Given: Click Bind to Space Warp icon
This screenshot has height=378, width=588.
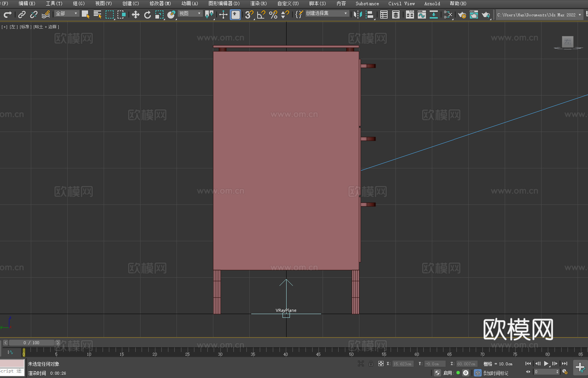Looking at the screenshot, I should pyautogui.click(x=46, y=14).
